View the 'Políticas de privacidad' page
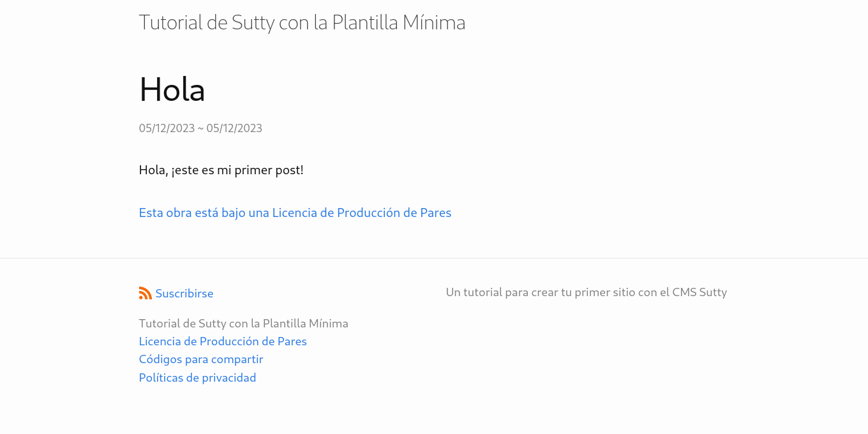 pyautogui.click(x=197, y=378)
